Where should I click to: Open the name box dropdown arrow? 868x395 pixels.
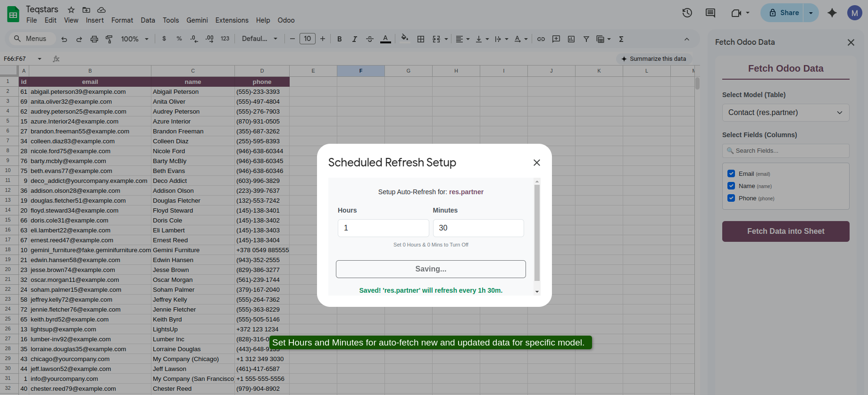point(40,59)
